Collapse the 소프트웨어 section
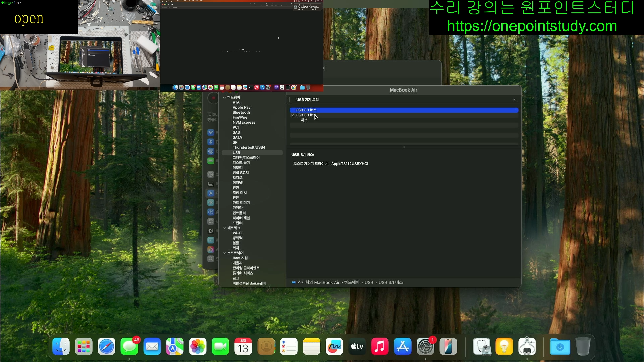Viewport: 644px width, 362px height. (224, 253)
